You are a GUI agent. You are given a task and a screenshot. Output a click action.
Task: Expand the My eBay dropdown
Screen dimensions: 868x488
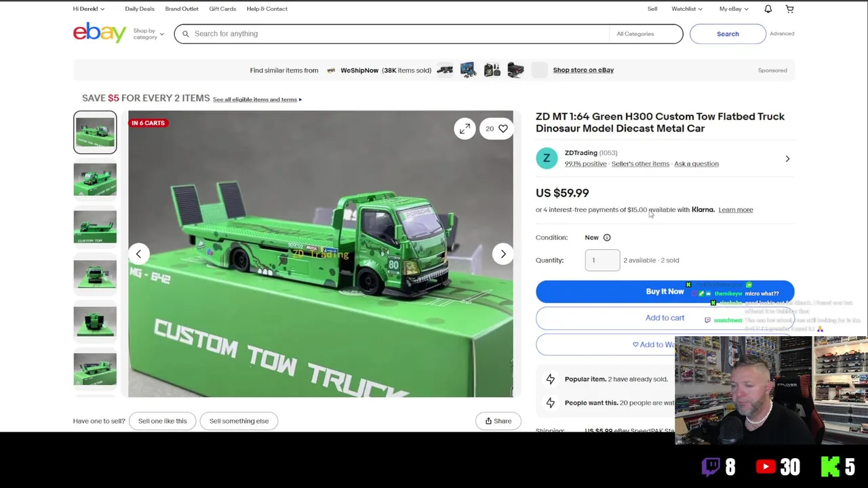734,9
